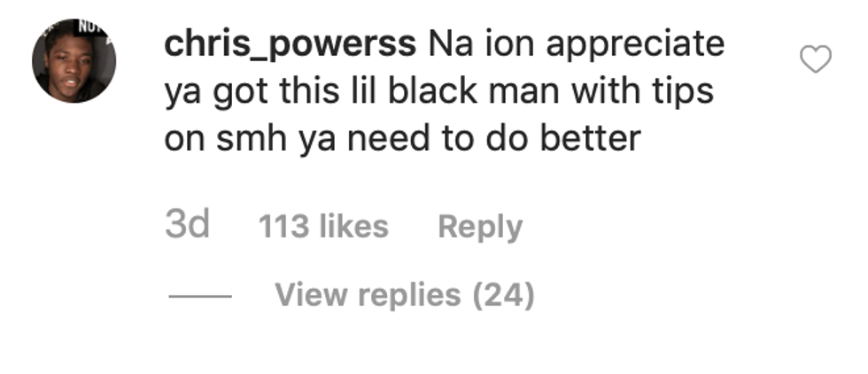Screen dimensions: 868x374
Task: Open chris_powerss profile picture
Action: (74, 61)
